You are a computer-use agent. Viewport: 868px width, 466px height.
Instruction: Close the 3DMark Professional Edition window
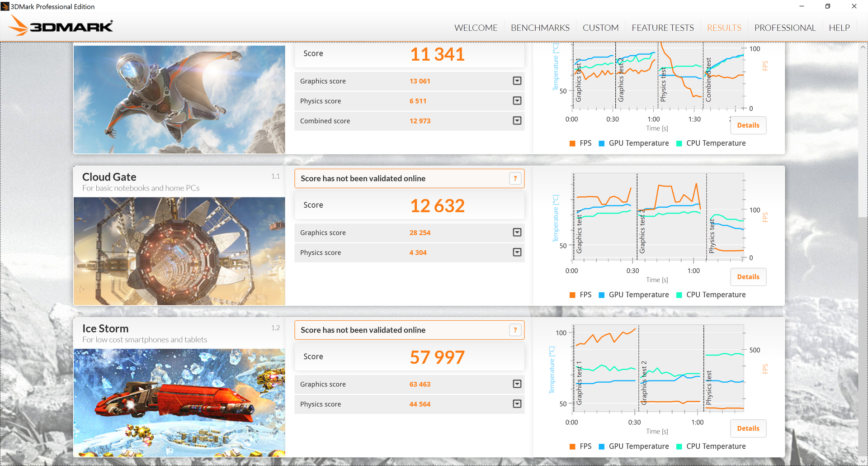854,6
